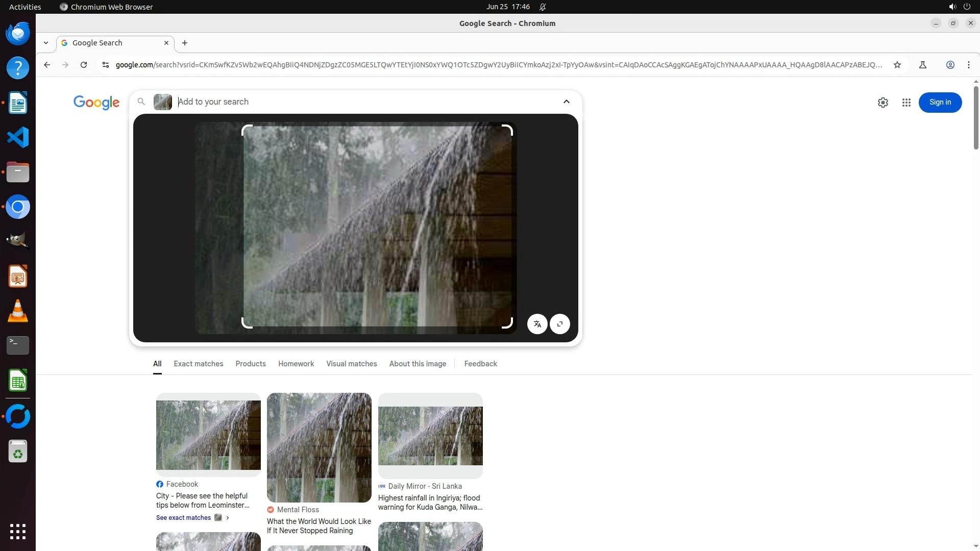Image resolution: width=980 pixels, height=551 pixels.
Task: Collapse the image preview with chevron
Action: 566,102
